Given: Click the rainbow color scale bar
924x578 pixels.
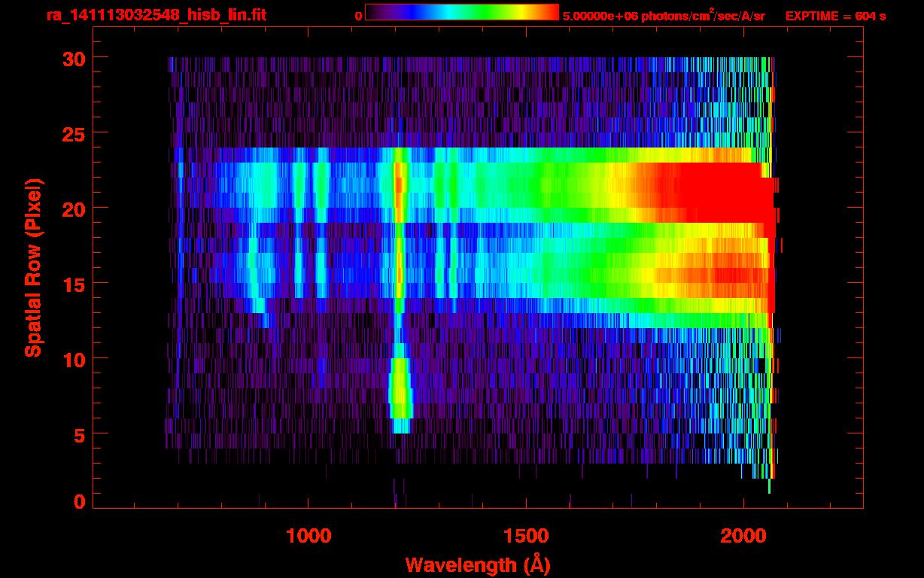Looking at the screenshot, I should coord(461,12).
